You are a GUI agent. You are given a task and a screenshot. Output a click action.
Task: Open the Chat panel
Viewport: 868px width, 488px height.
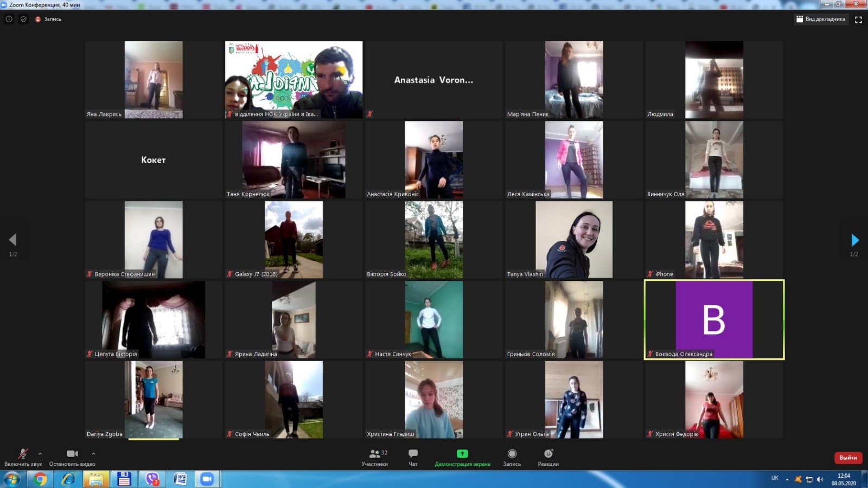413,454
